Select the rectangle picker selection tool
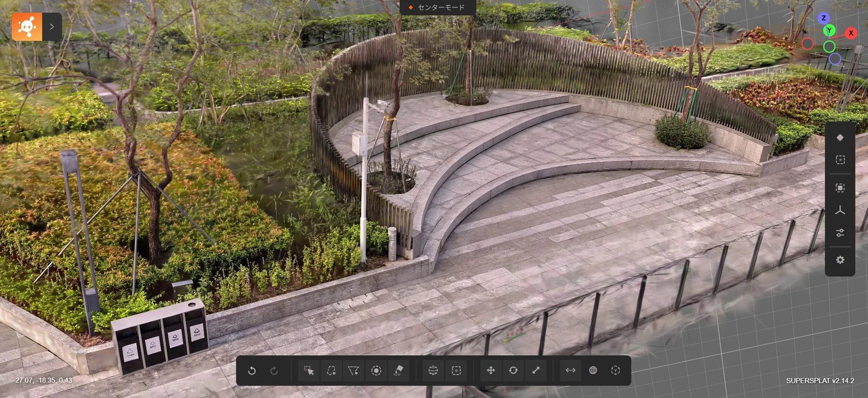The height and width of the screenshot is (398, 868). 309,371
